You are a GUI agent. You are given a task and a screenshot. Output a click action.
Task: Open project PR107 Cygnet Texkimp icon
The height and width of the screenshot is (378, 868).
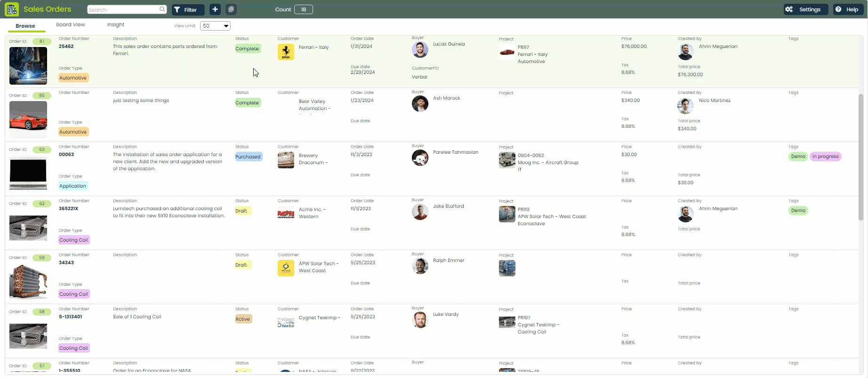tap(507, 322)
